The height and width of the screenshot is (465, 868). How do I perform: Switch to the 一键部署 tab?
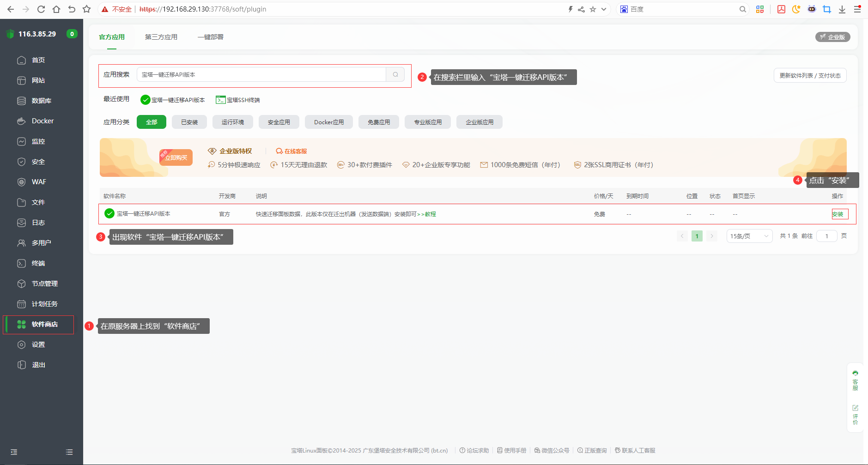(x=211, y=37)
